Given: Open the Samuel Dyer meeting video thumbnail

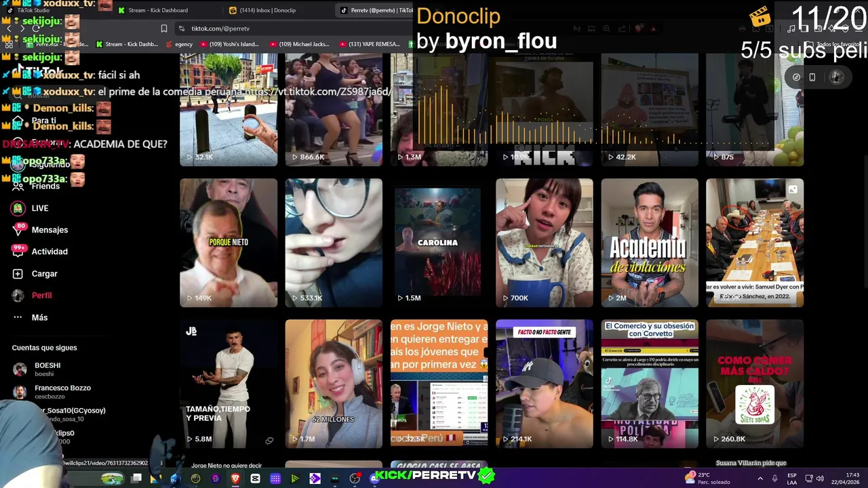Looking at the screenshot, I should 755,243.
